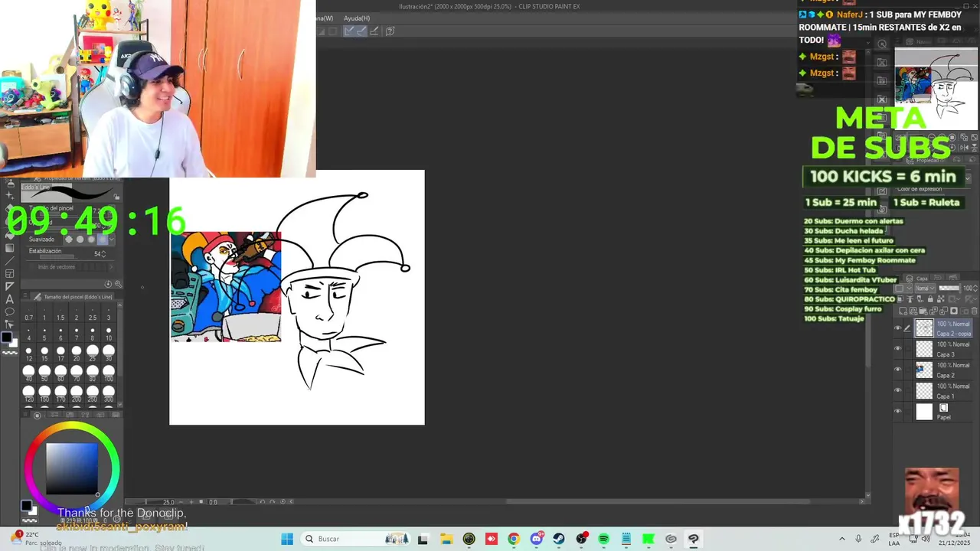Expand the Imán de vectores arrow
The image size is (980, 551).
coord(111,267)
